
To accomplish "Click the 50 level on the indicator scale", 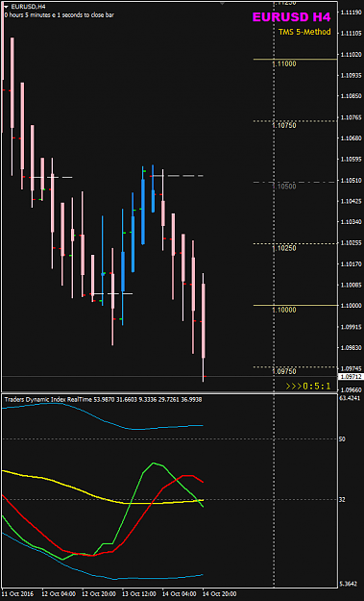I will pos(343,438).
